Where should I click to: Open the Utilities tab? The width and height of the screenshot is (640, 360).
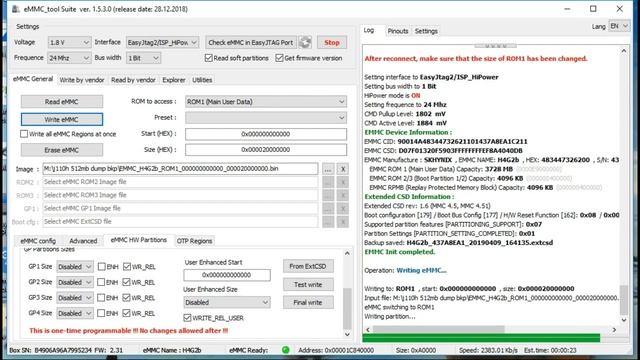point(202,80)
